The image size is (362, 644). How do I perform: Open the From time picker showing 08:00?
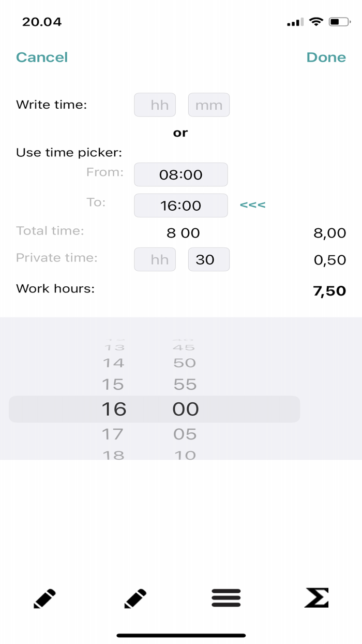180,174
